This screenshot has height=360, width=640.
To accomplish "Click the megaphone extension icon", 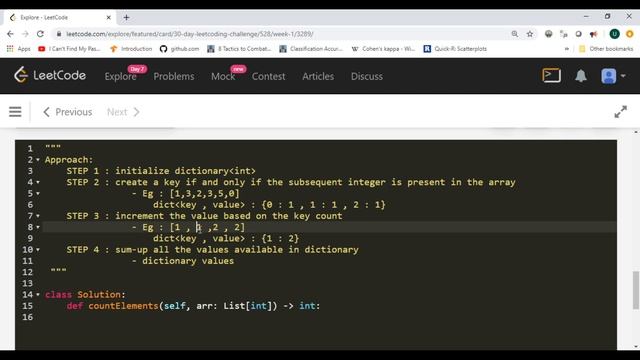I will (x=593, y=34).
